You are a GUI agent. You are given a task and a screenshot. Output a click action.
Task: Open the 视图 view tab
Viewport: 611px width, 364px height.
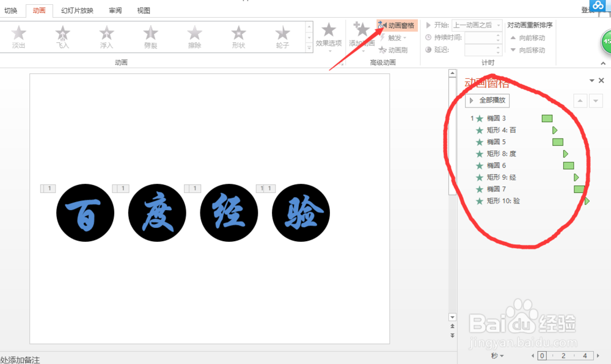point(144,10)
